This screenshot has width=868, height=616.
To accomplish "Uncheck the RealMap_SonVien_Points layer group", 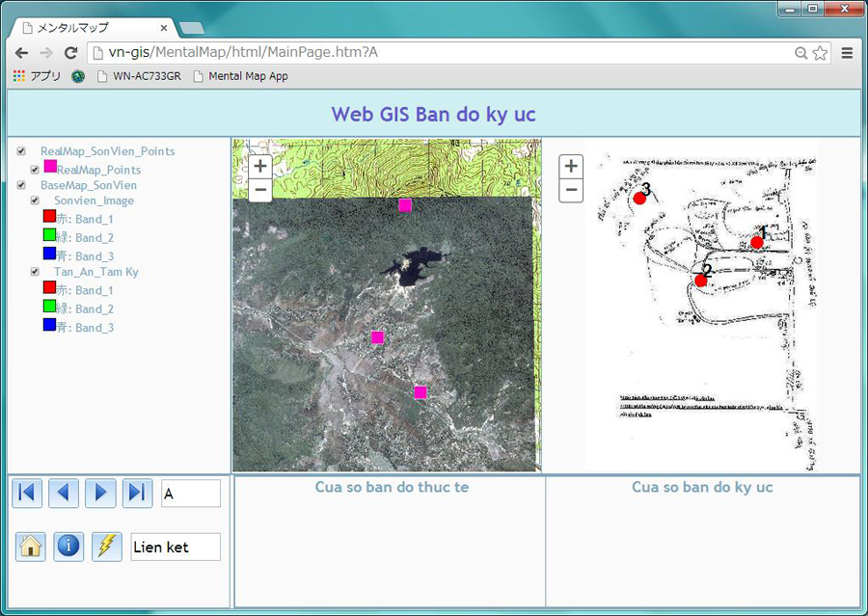I will (x=21, y=151).
